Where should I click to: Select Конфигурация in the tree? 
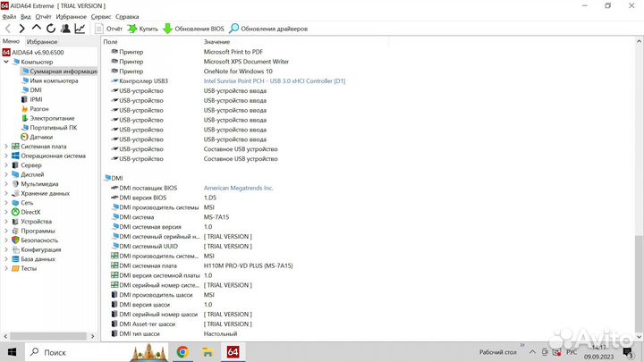(x=37, y=250)
